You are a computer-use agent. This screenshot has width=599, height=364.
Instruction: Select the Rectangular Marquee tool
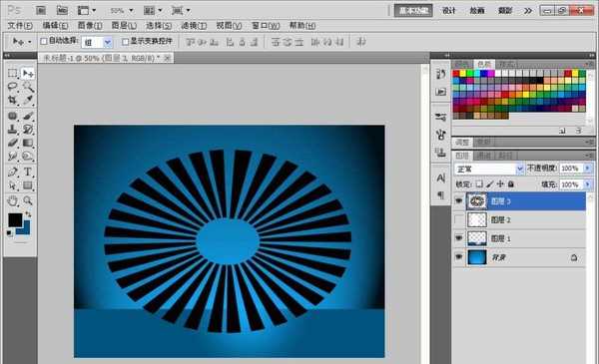pos(13,73)
